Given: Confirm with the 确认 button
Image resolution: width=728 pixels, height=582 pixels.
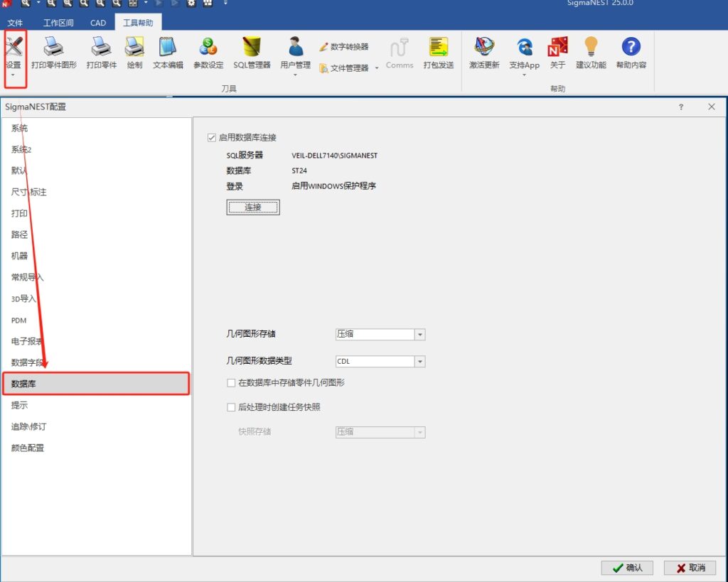Looking at the screenshot, I should [x=627, y=568].
